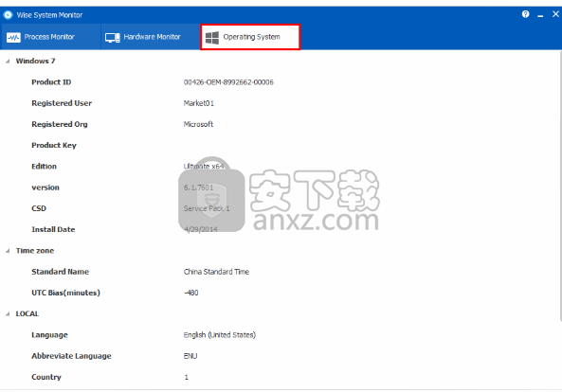Click the Hardware Monitor computer icon
The height and width of the screenshot is (392, 562).
point(113,38)
